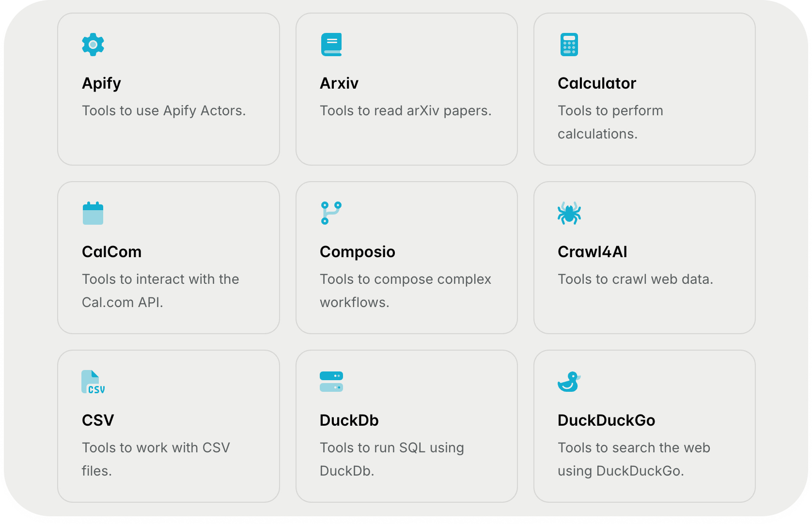Select the DuckDuckGo card title

click(x=607, y=420)
